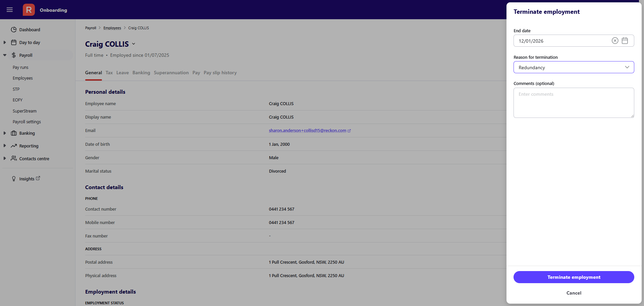Switch to the Tax tab
This screenshot has width=644, height=306.
109,73
